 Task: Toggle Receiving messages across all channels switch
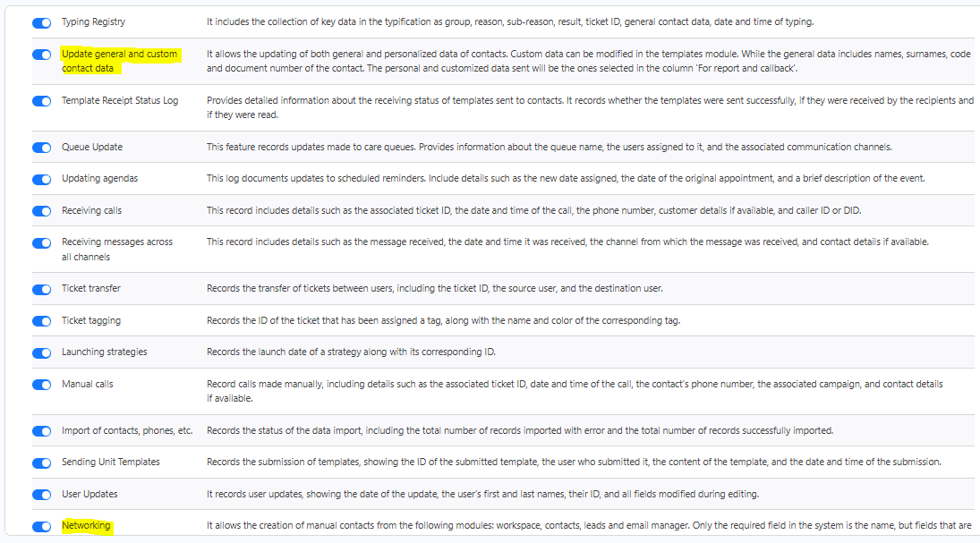click(x=41, y=242)
